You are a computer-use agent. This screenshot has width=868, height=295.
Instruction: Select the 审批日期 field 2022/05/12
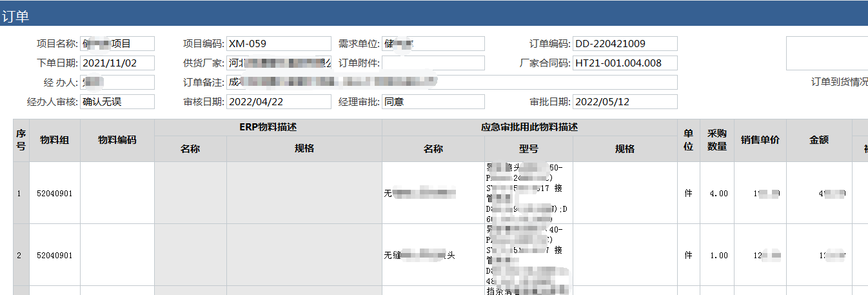(624, 102)
